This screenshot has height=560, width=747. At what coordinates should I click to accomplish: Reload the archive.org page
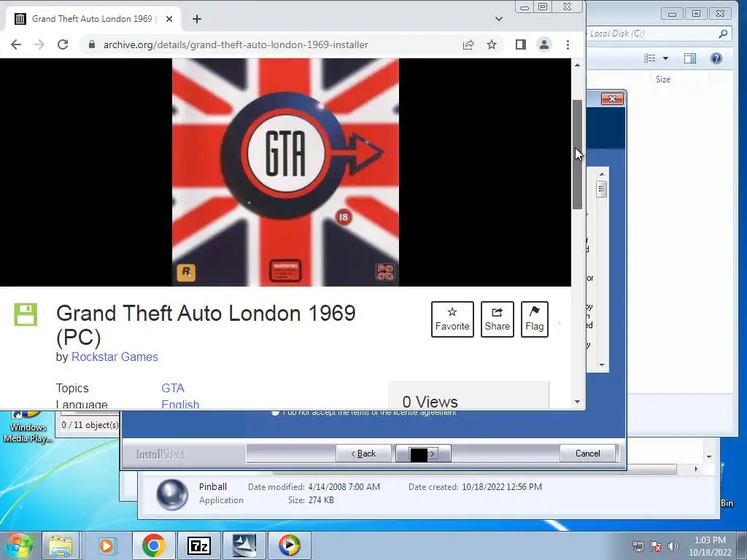click(x=63, y=44)
